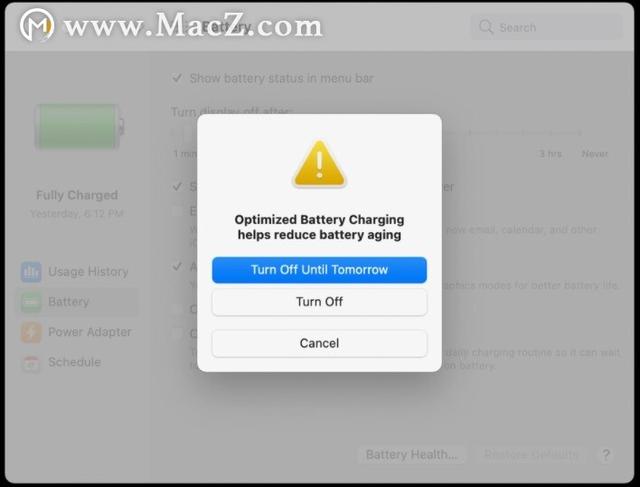Click the yellow warning triangle icon
This screenshot has width=640, height=487.
[319, 164]
